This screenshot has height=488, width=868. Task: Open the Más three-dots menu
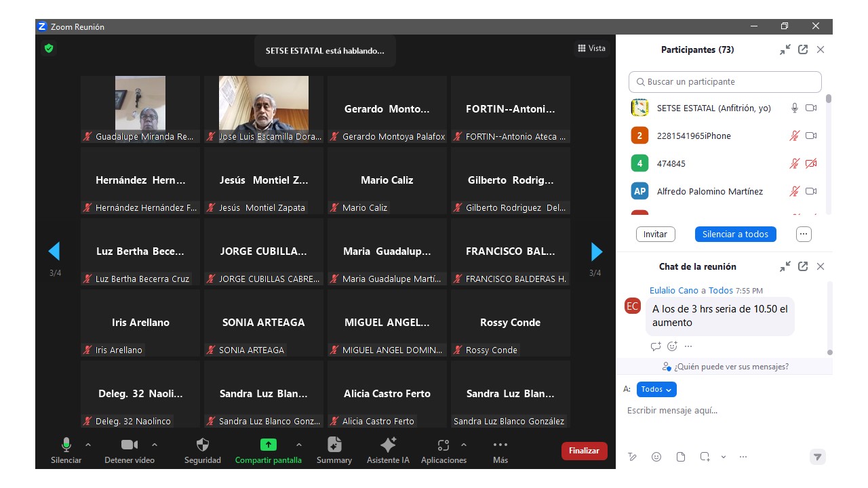click(500, 445)
